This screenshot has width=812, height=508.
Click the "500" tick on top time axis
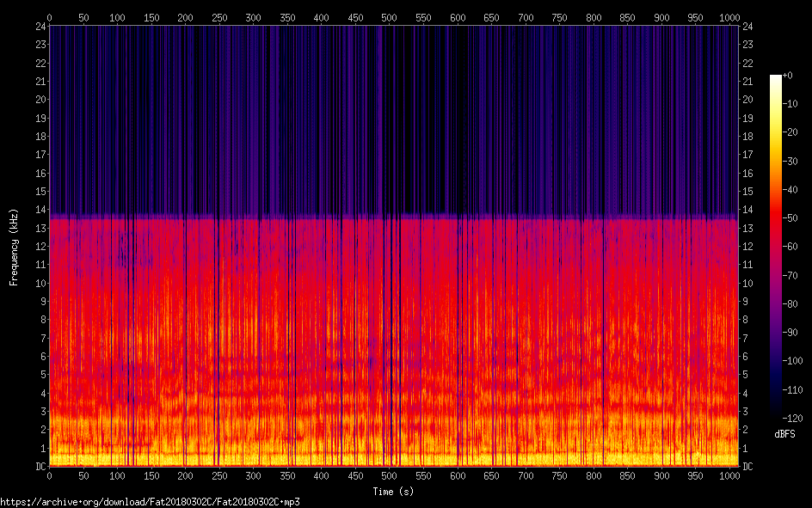coord(389,17)
